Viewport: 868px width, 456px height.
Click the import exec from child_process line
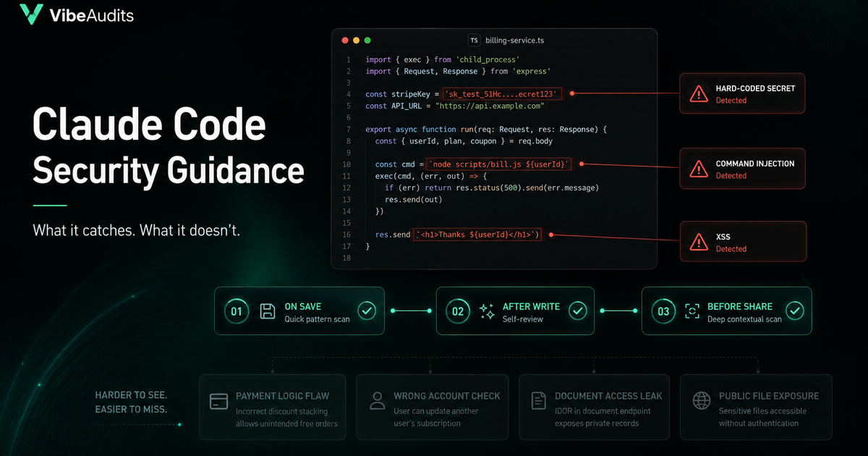pyautogui.click(x=443, y=59)
